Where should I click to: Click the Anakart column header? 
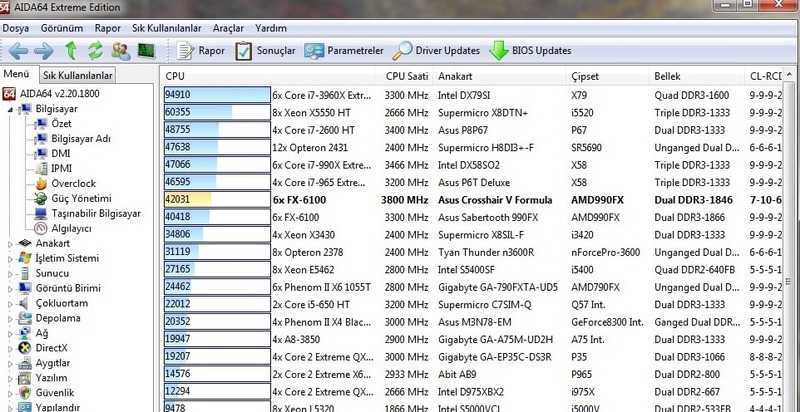[500, 76]
